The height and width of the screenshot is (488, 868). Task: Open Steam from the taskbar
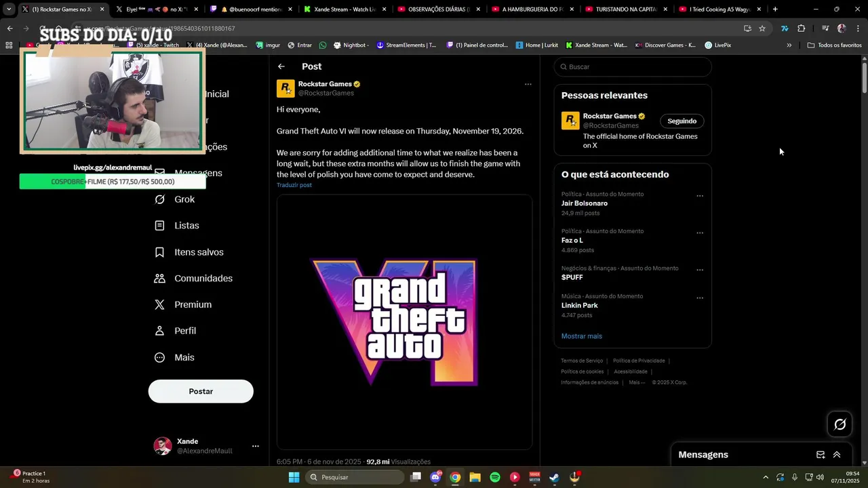554,477
